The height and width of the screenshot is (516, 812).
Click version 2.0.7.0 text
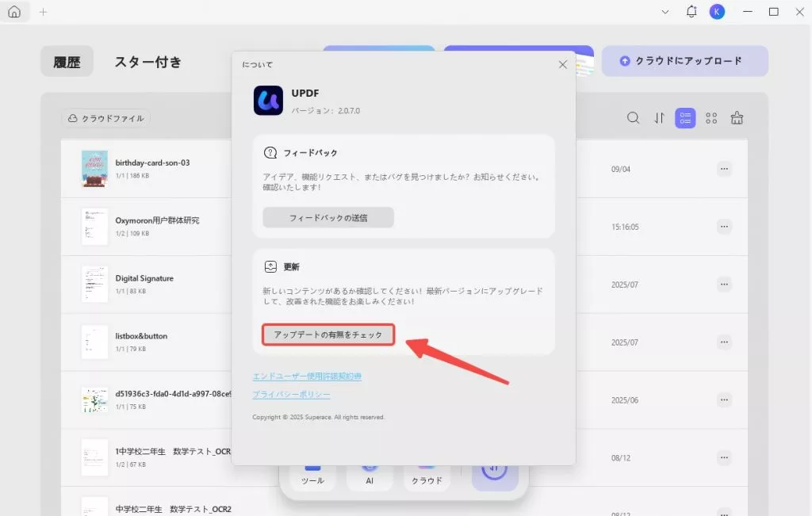tap(325, 111)
